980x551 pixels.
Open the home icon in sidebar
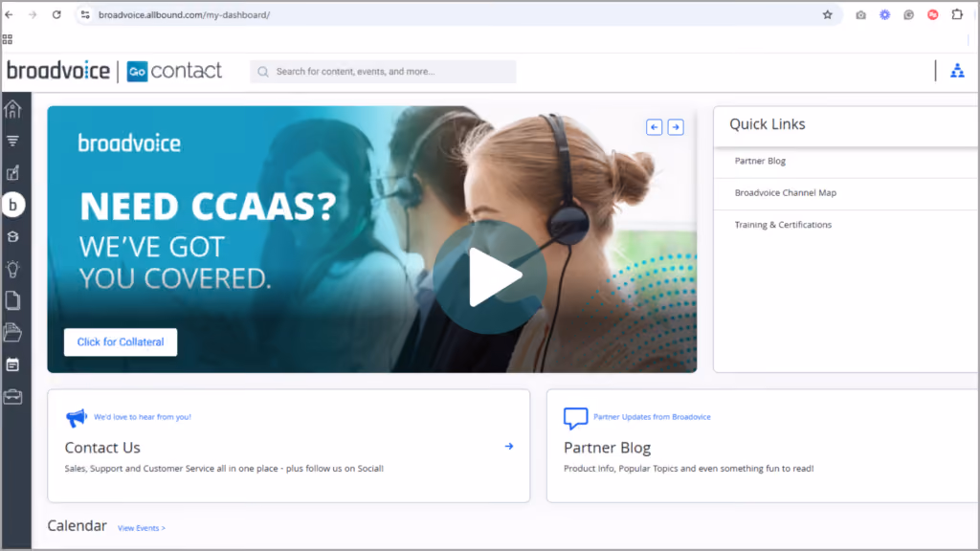12,109
